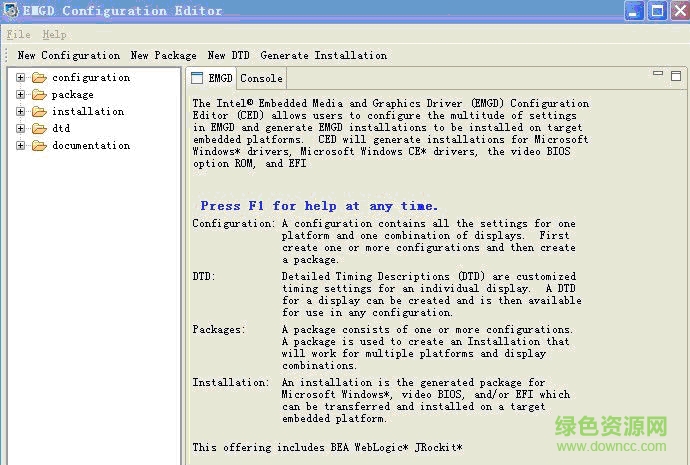The image size is (690, 465).
Task: Expand the installation tree node
Action: (20, 112)
